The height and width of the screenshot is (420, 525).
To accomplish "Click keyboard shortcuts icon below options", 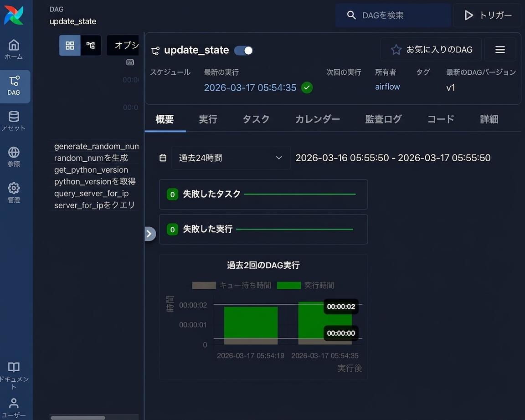I will click(130, 62).
